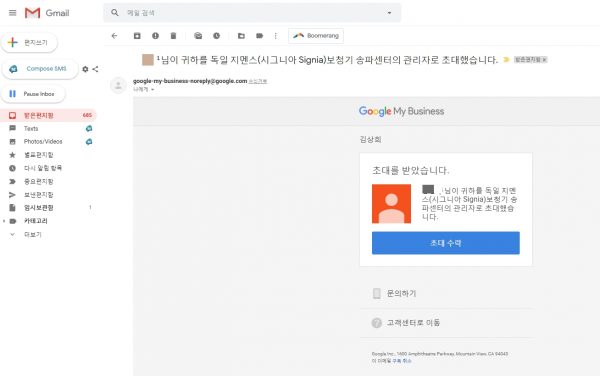The height and width of the screenshot is (376, 600).
Task: Remove the inbox label chip on subject
Action: 545,60
